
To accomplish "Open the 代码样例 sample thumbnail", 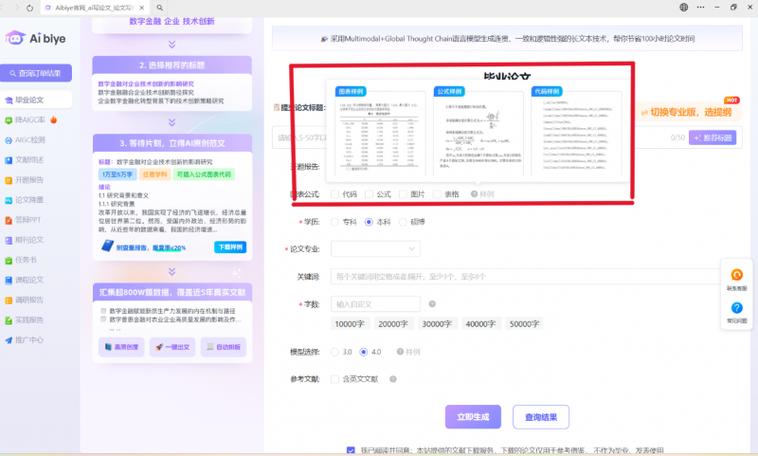I will [577, 132].
